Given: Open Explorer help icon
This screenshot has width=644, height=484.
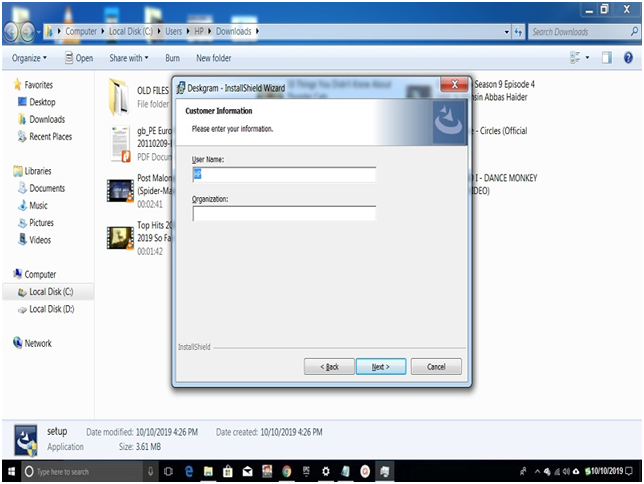Looking at the screenshot, I should click(x=628, y=58).
